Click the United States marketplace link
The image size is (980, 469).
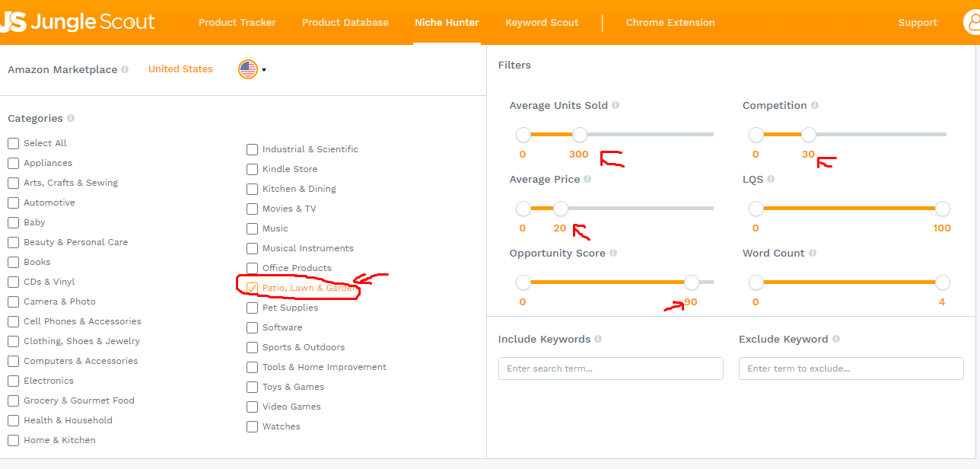pos(180,69)
